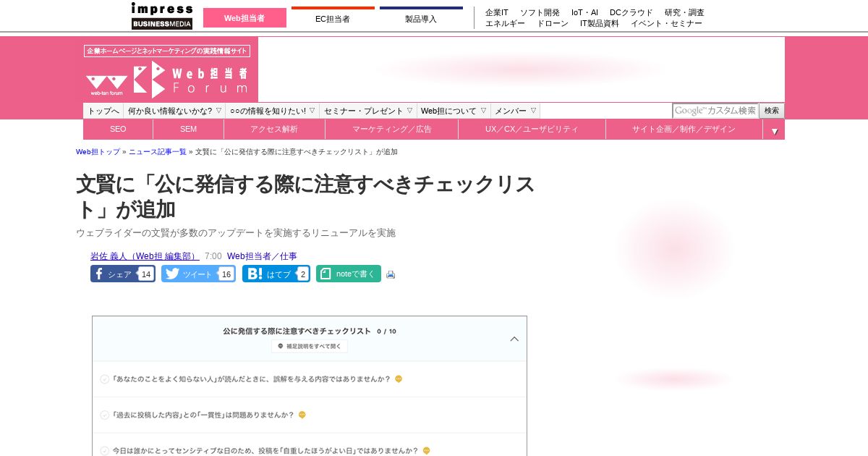Check the '過去に投稿した内容' checklist item
This screenshot has height=456, width=868.
point(105,415)
